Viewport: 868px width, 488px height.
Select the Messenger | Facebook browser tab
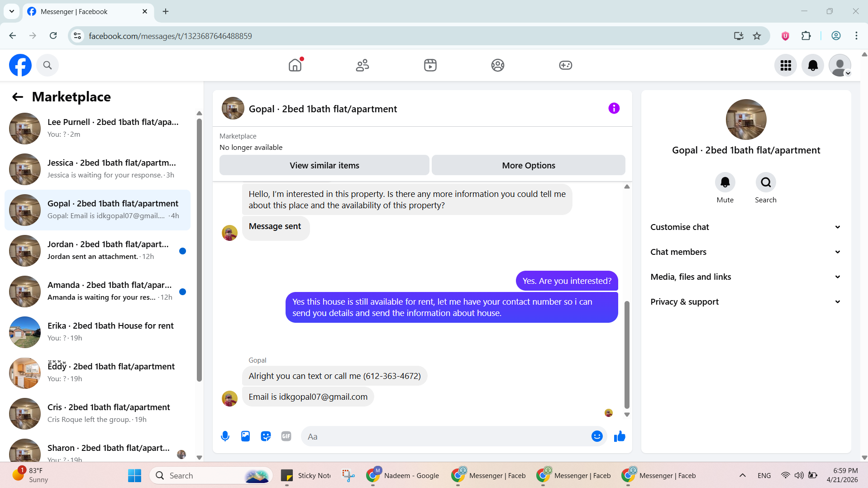click(x=88, y=11)
